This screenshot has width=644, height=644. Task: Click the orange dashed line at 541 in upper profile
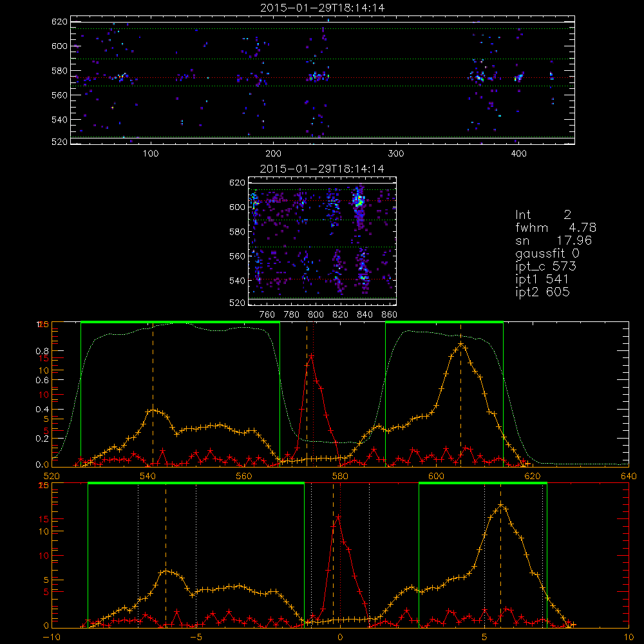tap(153, 393)
